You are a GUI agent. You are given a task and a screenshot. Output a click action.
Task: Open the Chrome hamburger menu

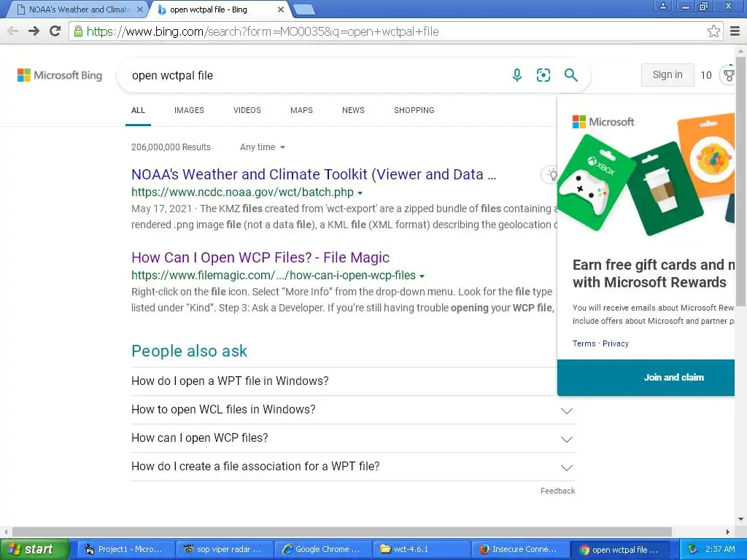(x=735, y=31)
